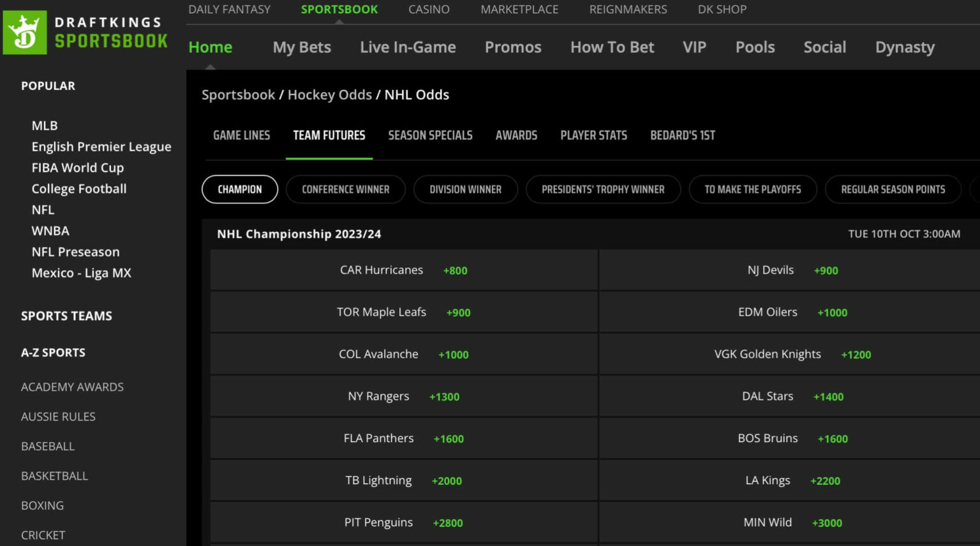This screenshot has height=546, width=980.
Task: Click the Sports Teams sidebar heading
Action: [x=66, y=316]
